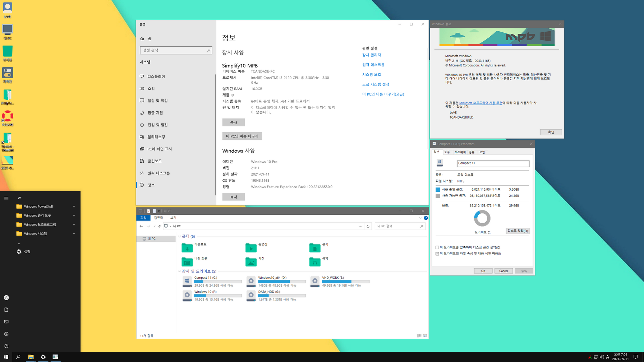Switch to the 하드웨어 tab in Properties
644x362 pixels.
point(460,152)
